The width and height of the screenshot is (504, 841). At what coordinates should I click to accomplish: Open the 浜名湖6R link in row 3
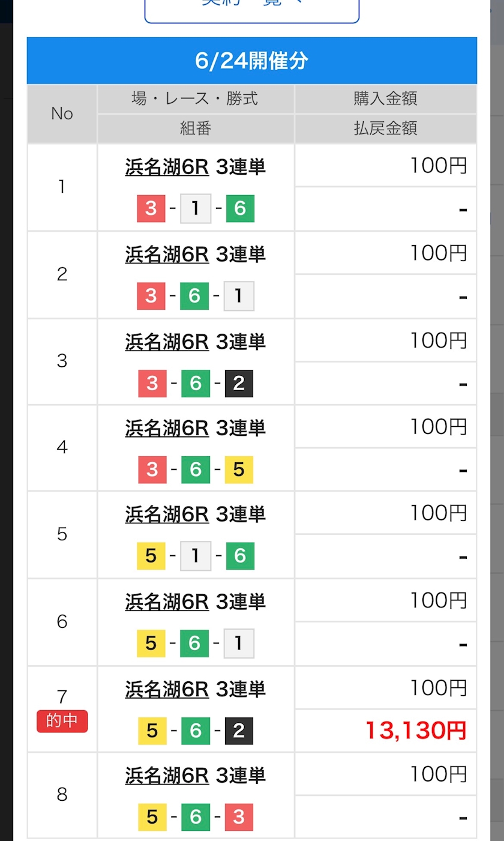[x=167, y=341]
